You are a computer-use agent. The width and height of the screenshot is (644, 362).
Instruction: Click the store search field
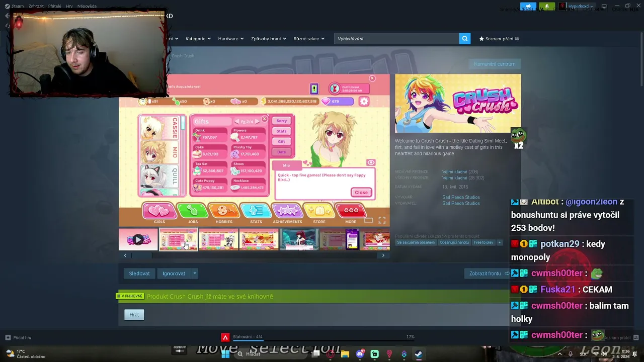pyautogui.click(x=396, y=39)
